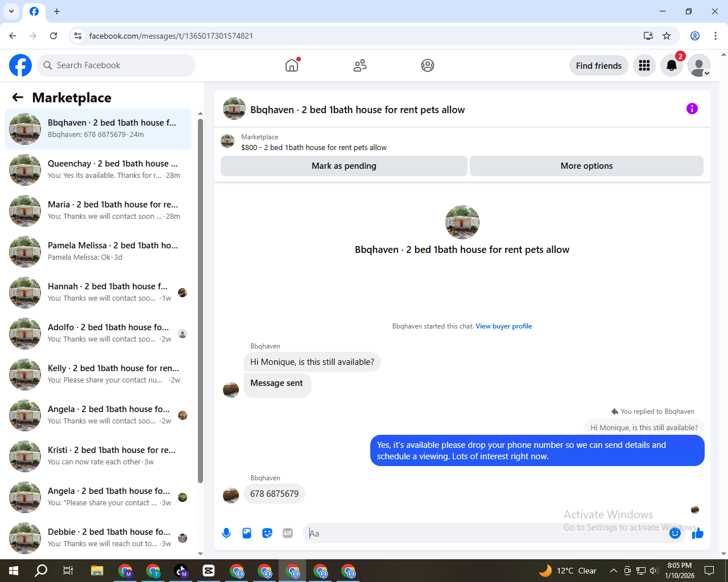728x582 pixels.
Task: Open the install app icon in address bar
Action: click(x=648, y=36)
